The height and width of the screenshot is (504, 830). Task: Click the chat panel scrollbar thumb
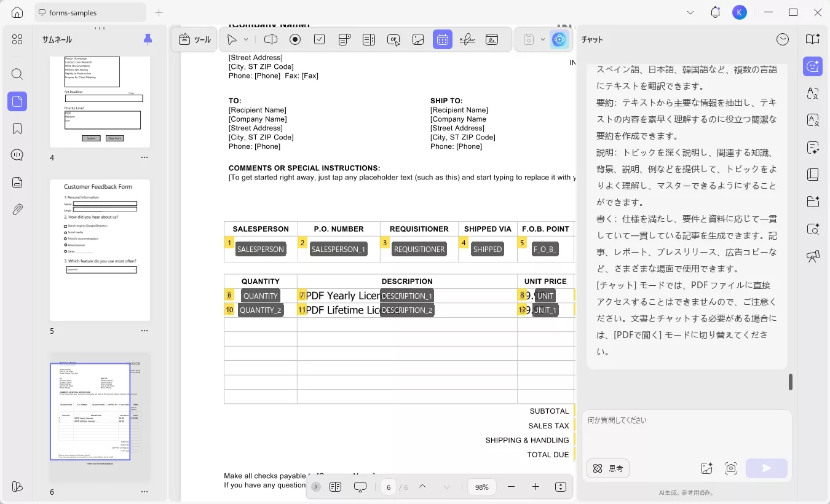pyautogui.click(x=790, y=382)
